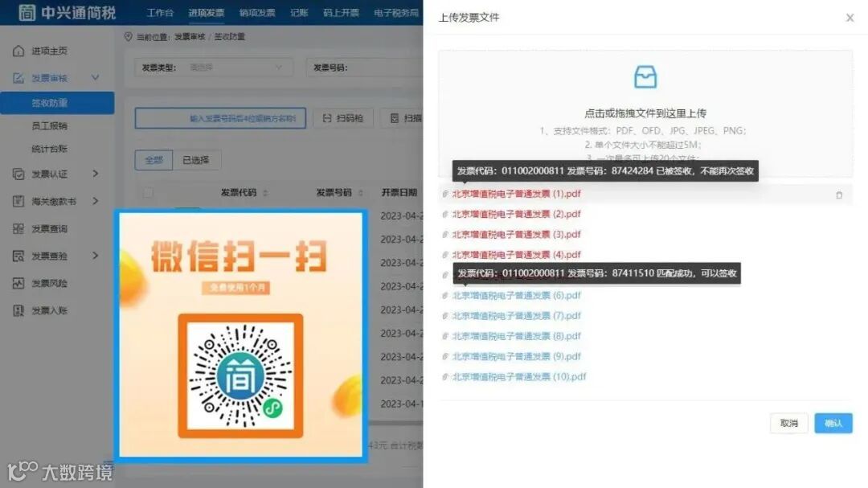Image resolution: width=868 pixels, height=488 pixels.
Task: Click paperclip icon beside 发票 (7).pdf
Action: click(445, 316)
